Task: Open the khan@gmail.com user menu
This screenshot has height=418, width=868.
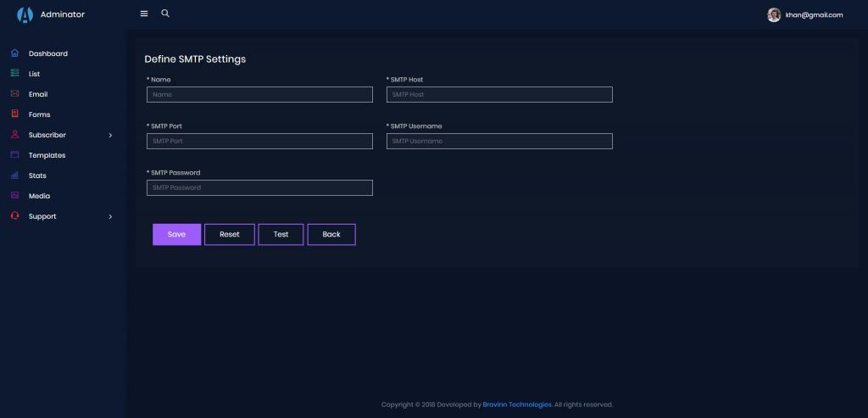Action: pyautogui.click(x=805, y=14)
